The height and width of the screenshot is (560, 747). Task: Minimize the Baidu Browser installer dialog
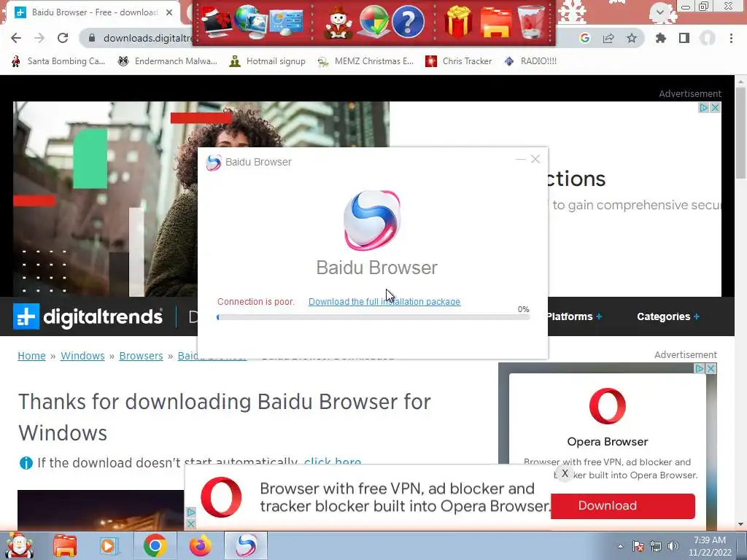click(x=520, y=159)
